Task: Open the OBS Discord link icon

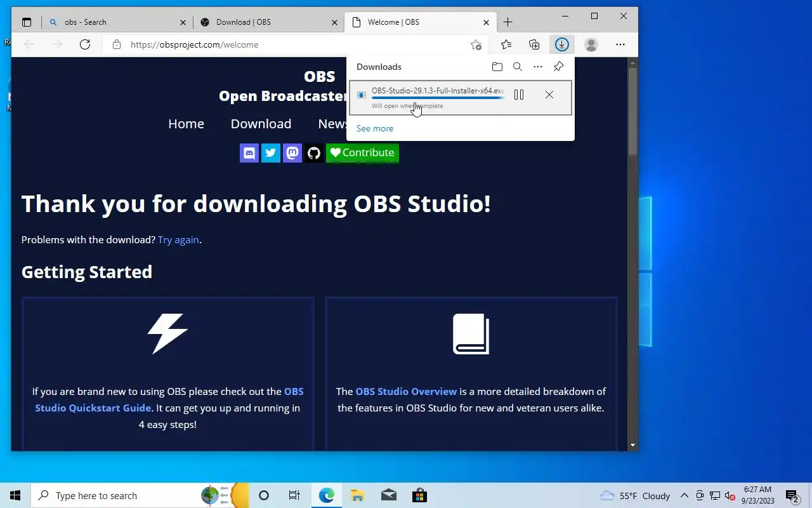Action: pos(249,153)
